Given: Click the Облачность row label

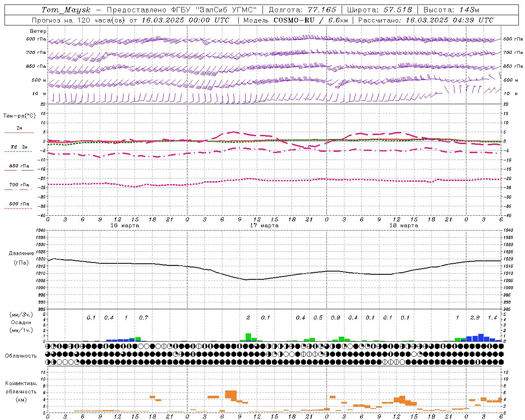Looking at the screenshot, I should tap(21, 356).
